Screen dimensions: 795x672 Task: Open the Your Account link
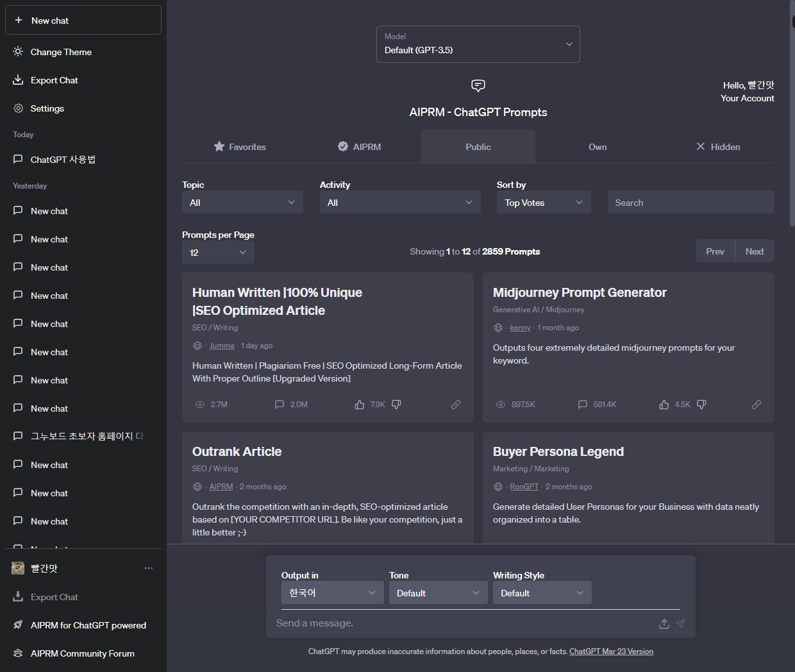(747, 98)
